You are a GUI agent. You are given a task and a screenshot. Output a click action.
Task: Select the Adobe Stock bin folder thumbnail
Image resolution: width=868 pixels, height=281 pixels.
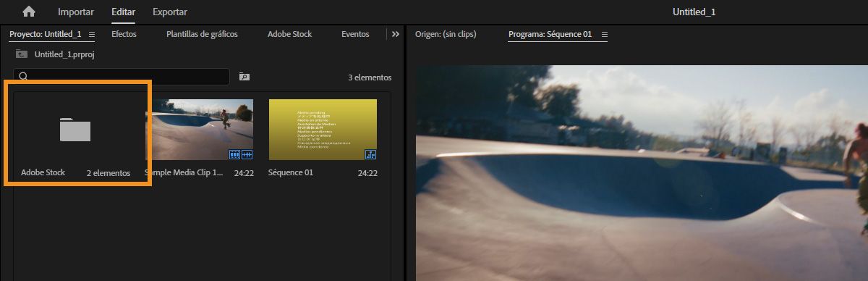(x=75, y=130)
